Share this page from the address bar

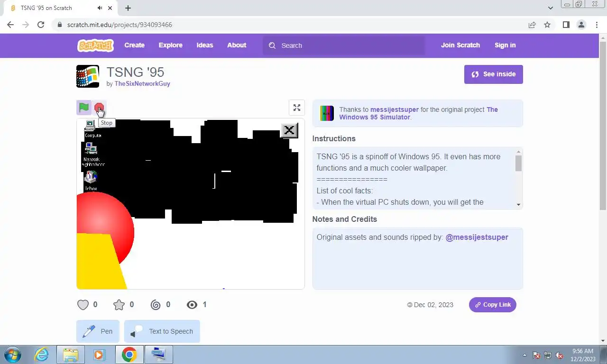tap(532, 25)
